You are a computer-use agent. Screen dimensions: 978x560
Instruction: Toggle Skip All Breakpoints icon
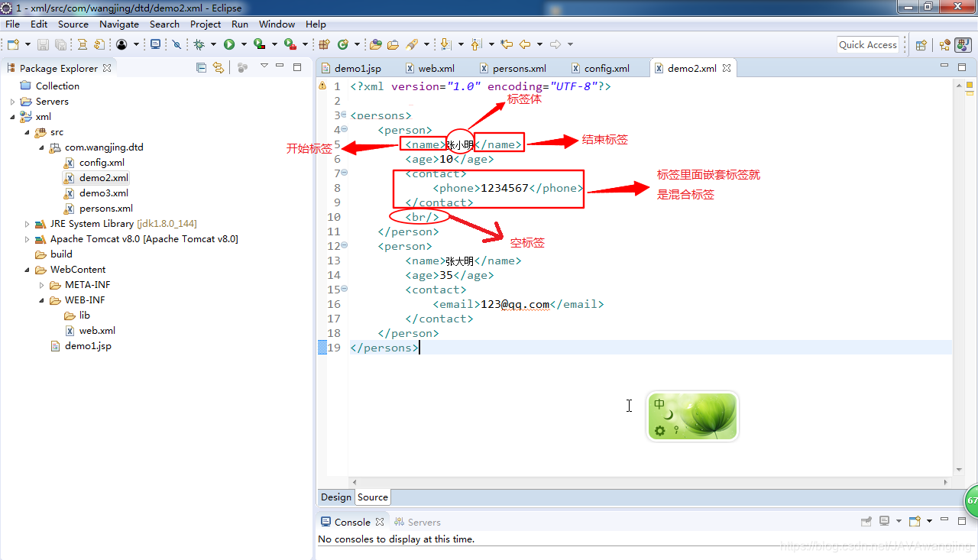176,44
